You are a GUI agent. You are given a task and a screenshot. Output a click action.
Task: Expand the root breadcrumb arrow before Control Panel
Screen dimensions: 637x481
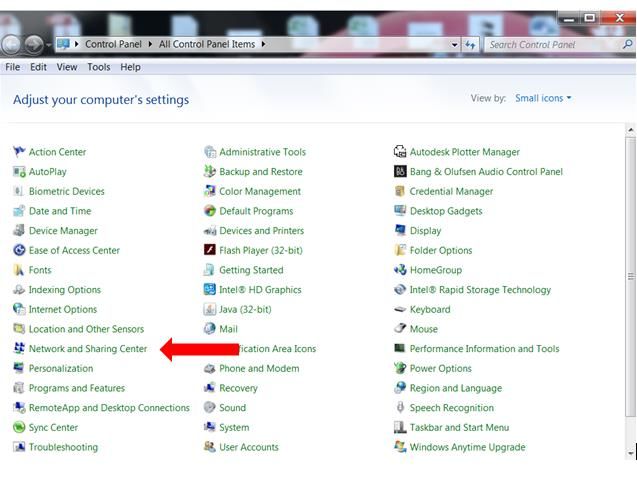(x=76, y=44)
